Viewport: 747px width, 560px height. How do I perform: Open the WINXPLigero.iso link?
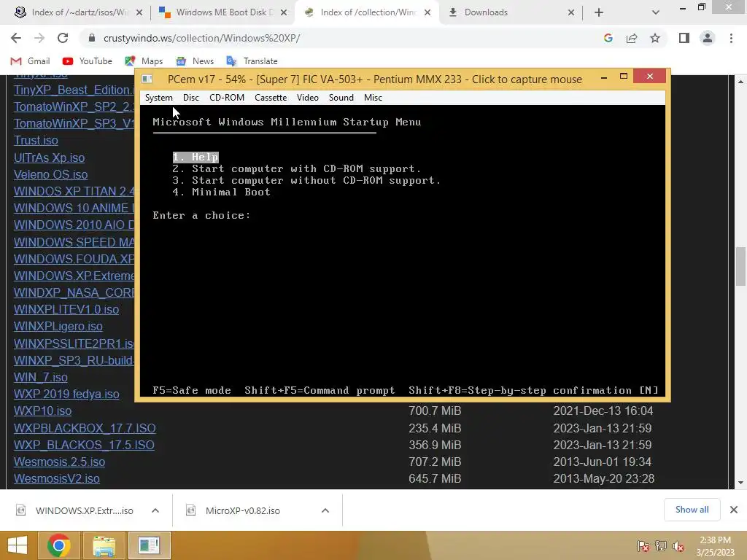click(58, 326)
